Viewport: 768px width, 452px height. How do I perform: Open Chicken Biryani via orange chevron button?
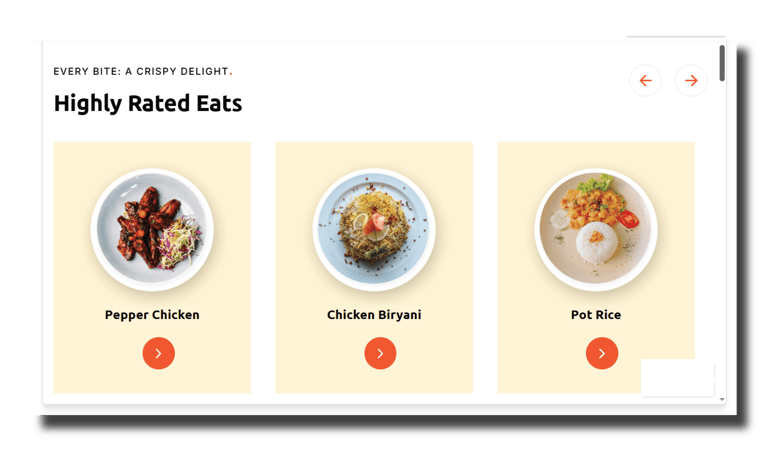click(380, 353)
